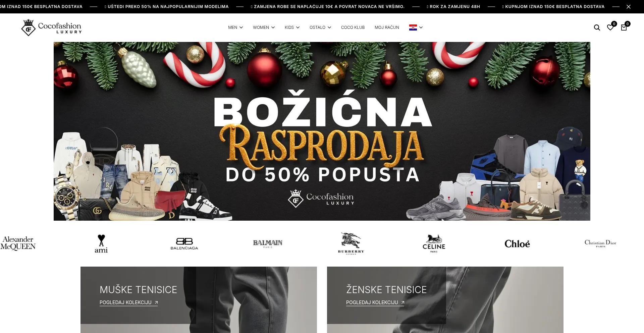Select the ami brand logo
The width and height of the screenshot is (644, 333).
tap(101, 244)
